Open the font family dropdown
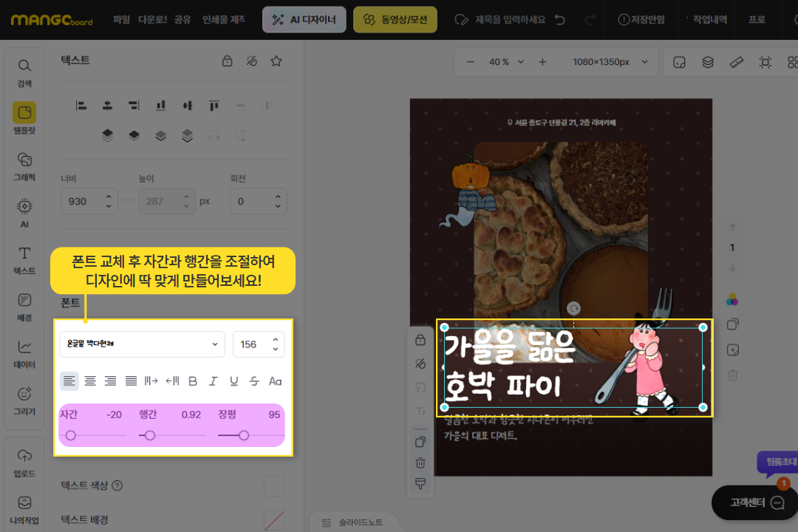 click(142, 344)
